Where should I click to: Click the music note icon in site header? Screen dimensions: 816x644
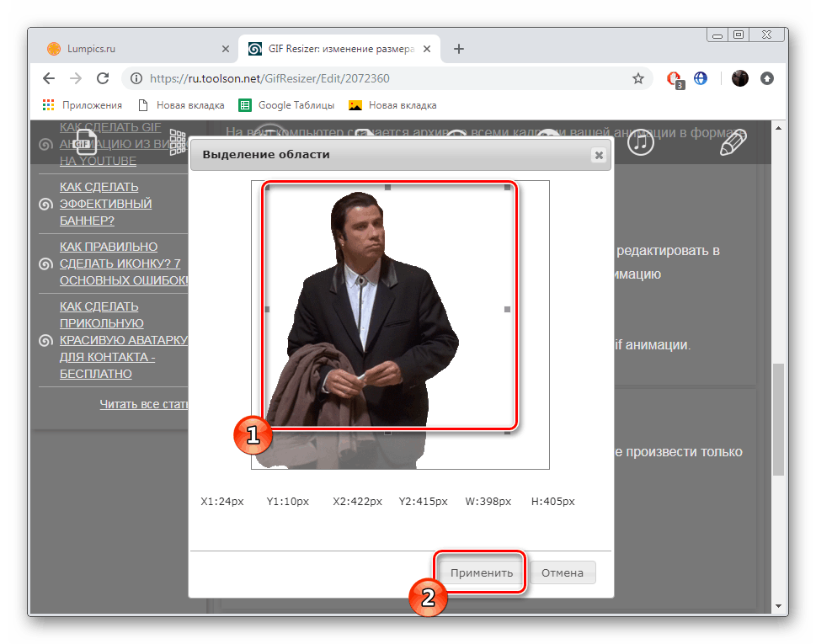click(x=640, y=141)
